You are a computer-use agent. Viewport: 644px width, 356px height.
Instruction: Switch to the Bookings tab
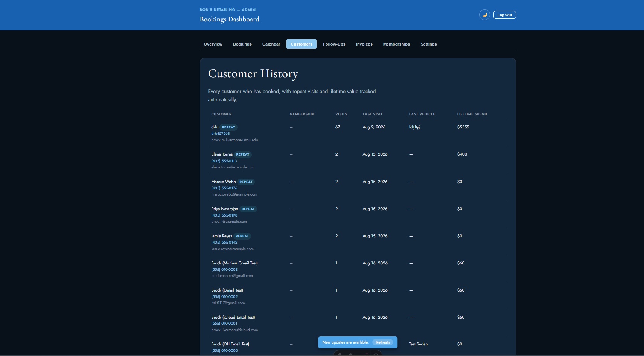(242, 44)
